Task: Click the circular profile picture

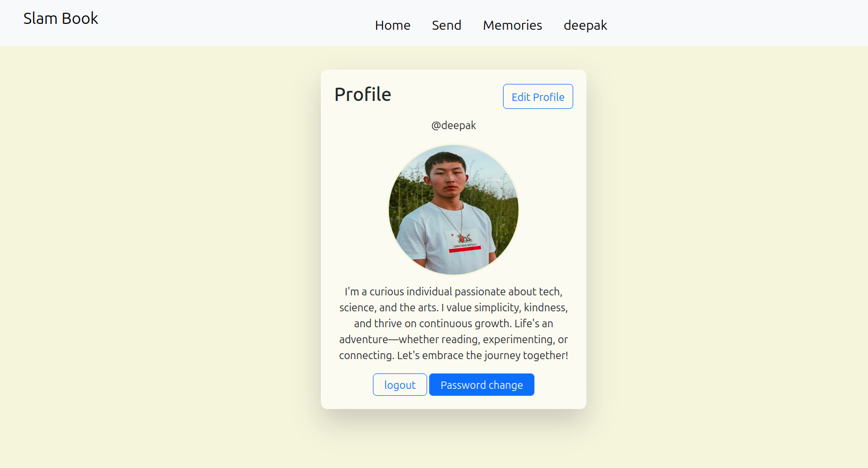Action: pyautogui.click(x=454, y=210)
